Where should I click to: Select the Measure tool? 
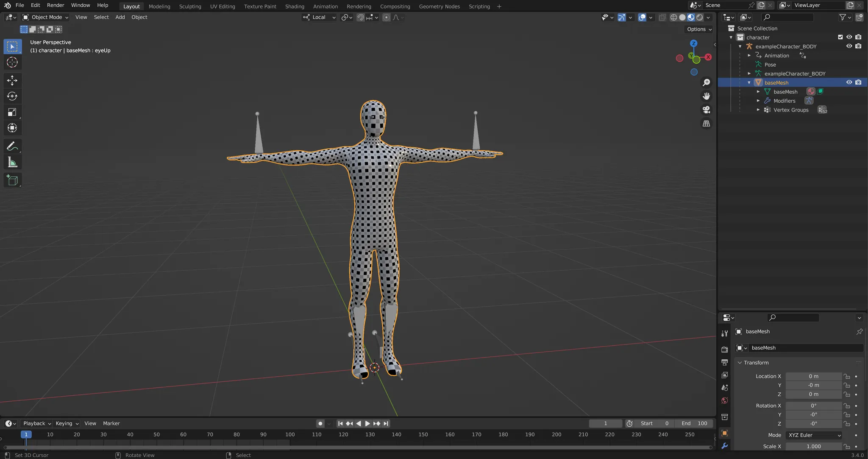point(12,162)
